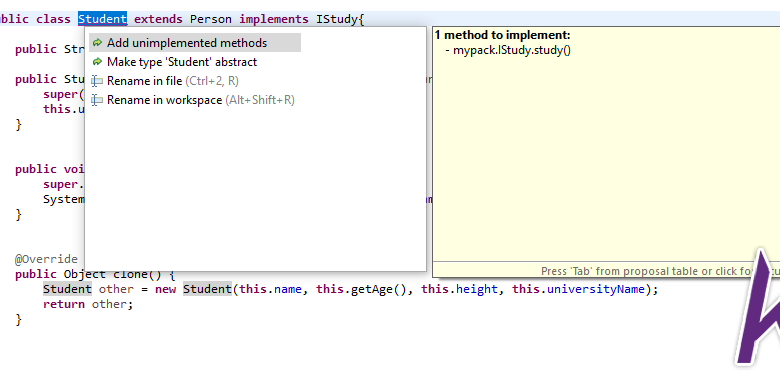780x370 pixels.
Task: Click '1 method to implement:' heading in tooltip
Action: tap(502, 35)
